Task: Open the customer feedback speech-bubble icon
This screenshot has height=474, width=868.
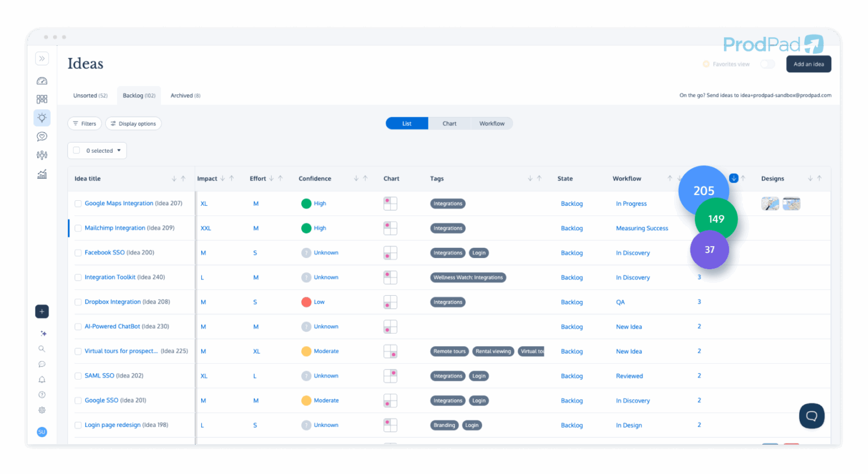Action: [42, 136]
